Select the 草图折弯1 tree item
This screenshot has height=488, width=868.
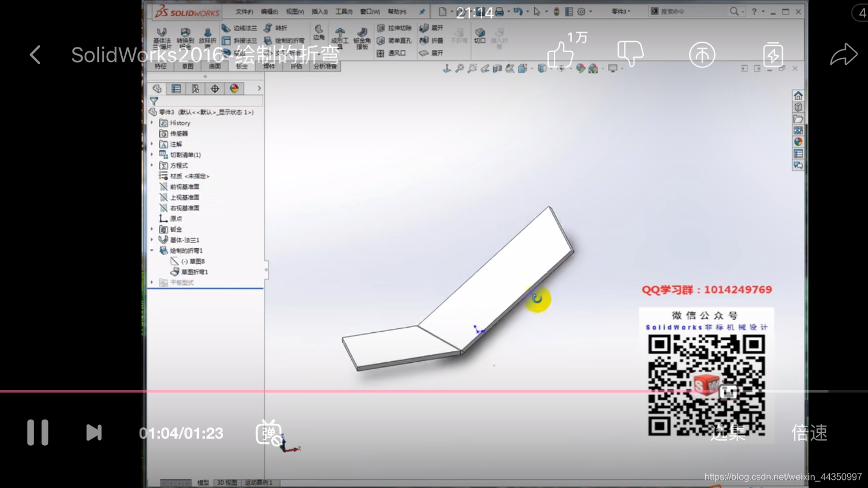189,272
